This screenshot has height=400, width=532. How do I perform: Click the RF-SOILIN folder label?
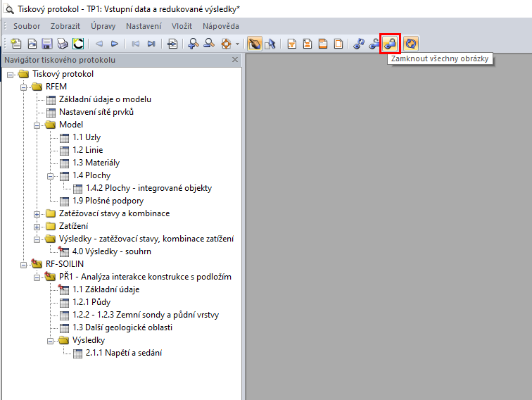pyautogui.click(x=65, y=264)
